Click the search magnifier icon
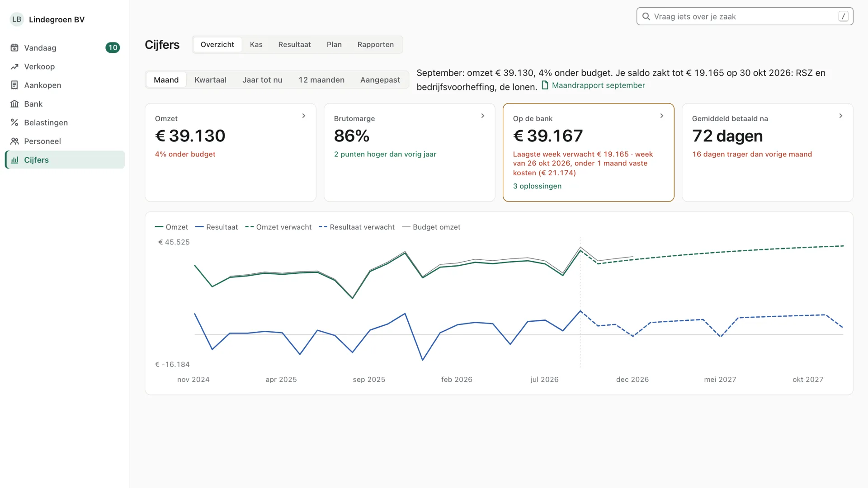The image size is (868, 488). pyautogui.click(x=646, y=17)
